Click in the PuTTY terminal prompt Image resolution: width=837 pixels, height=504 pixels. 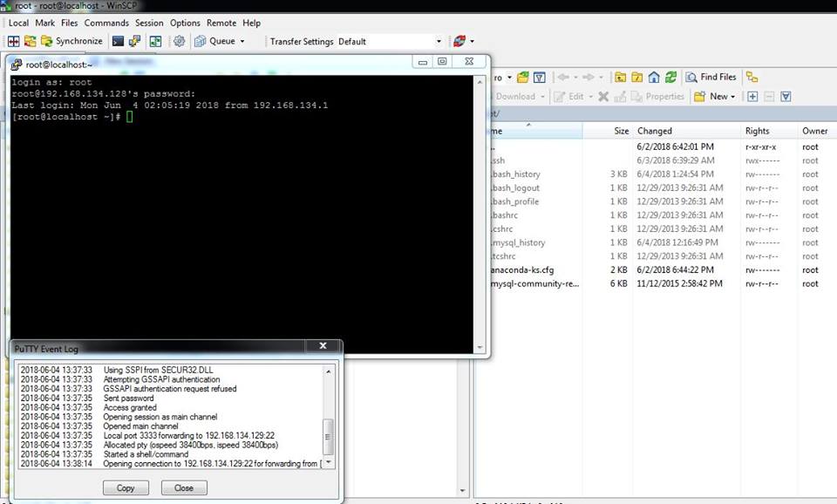129,117
